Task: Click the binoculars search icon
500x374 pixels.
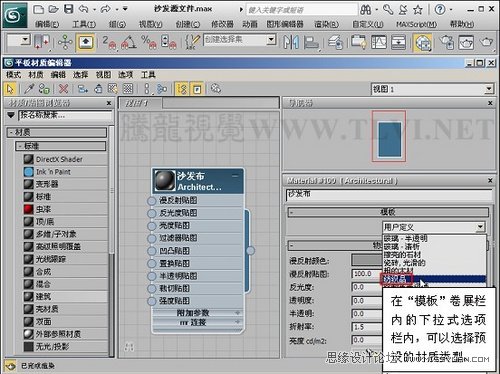Action: tap(366, 10)
